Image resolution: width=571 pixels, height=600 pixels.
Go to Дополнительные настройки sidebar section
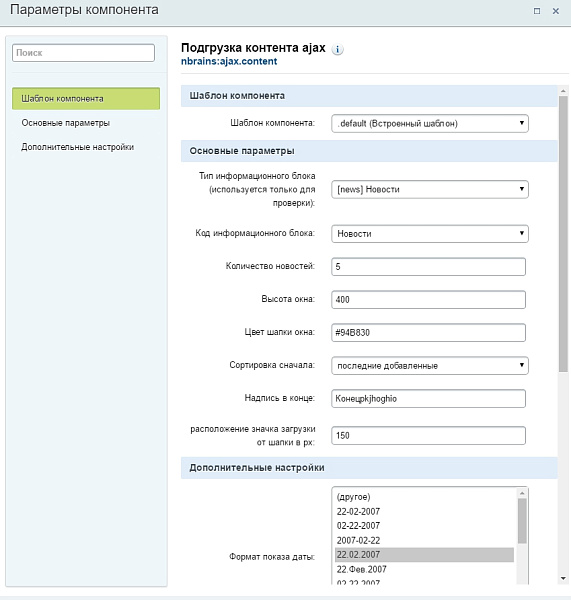click(78, 147)
